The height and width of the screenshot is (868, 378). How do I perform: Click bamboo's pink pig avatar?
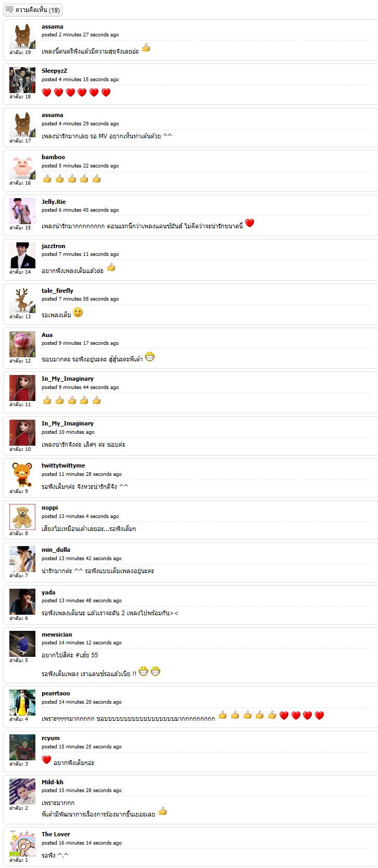pyautogui.click(x=22, y=166)
